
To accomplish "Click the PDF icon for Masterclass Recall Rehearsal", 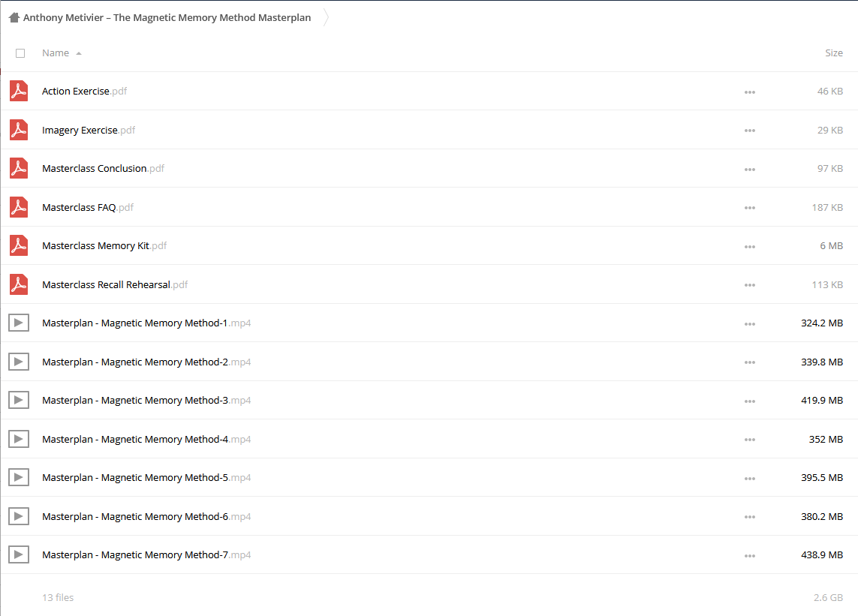I will pos(19,284).
